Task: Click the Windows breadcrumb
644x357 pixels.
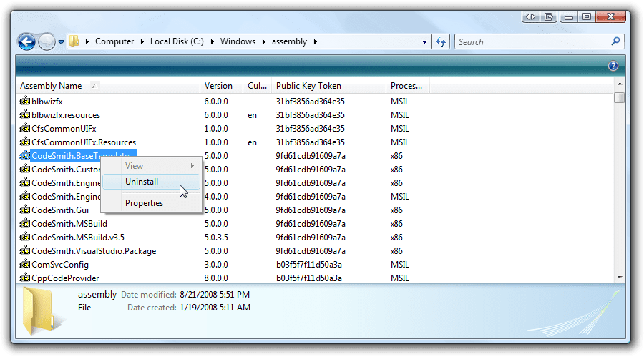Action: tap(238, 41)
